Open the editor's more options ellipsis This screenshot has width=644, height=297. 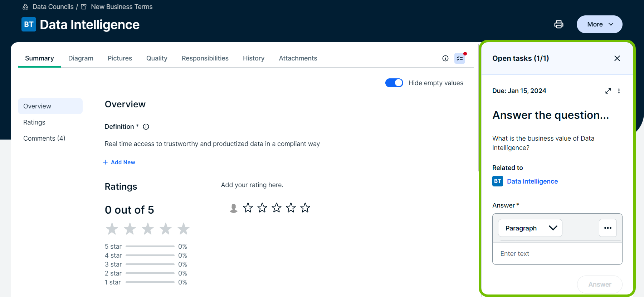(x=608, y=228)
